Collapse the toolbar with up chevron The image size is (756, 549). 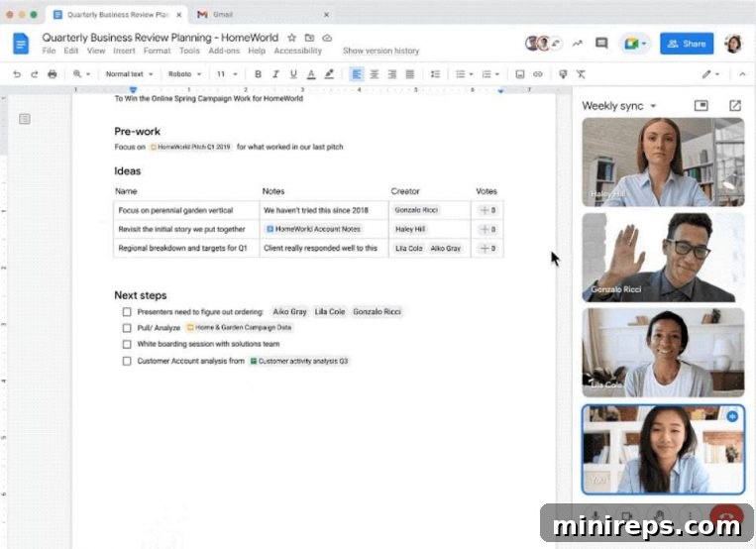point(742,73)
